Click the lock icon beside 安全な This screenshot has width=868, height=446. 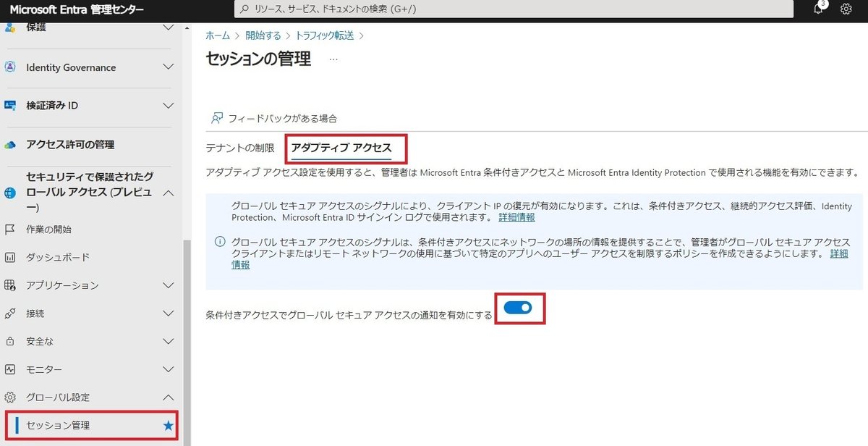tap(10, 341)
